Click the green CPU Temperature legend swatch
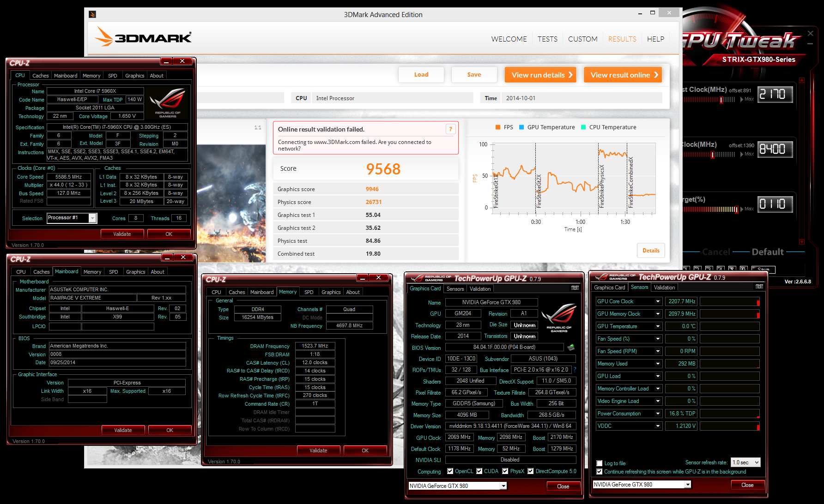The height and width of the screenshot is (504, 824). 583,127
